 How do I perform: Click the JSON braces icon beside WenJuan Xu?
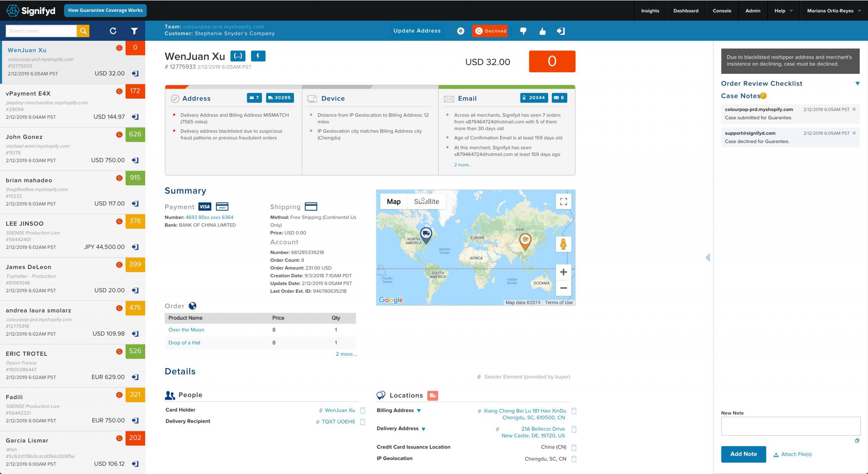click(x=238, y=56)
